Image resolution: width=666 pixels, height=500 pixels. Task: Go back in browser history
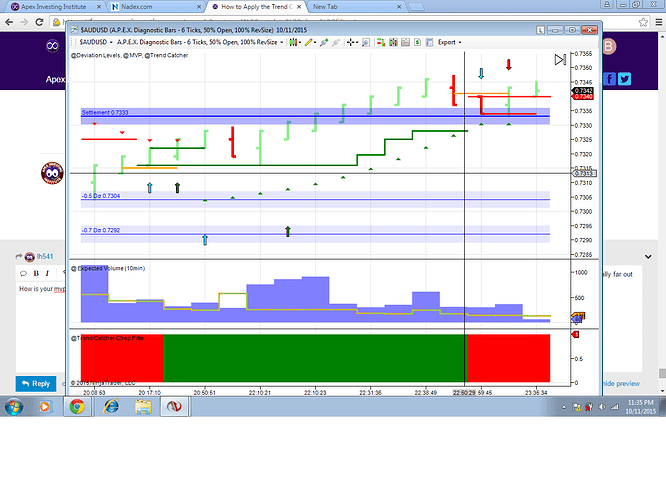click(x=9, y=22)
